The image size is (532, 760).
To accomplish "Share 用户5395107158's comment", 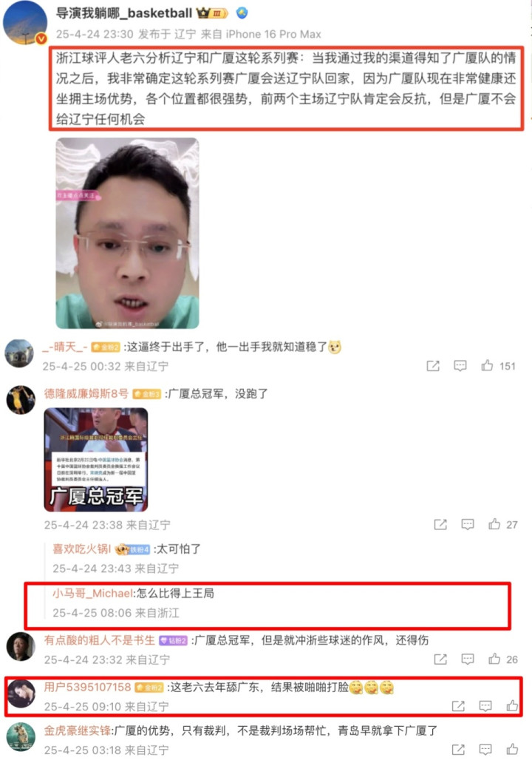I will 458,706.
